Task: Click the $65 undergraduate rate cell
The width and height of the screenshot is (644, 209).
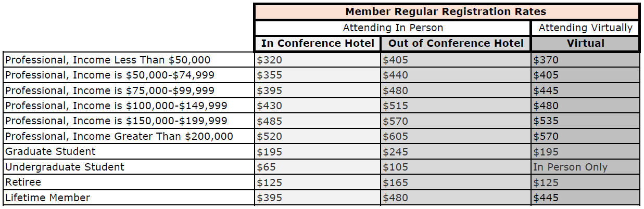Action: pos(318,167)
